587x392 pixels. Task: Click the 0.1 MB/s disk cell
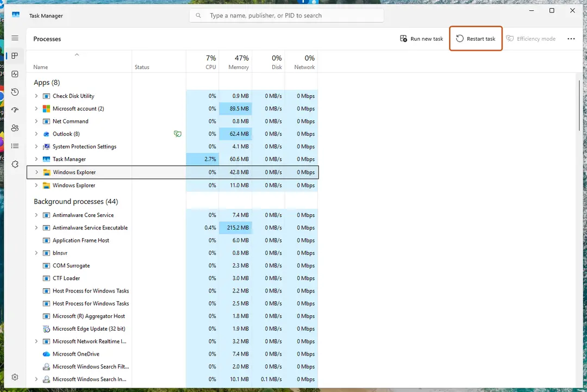pyautogui.click(x=268, y=379)
